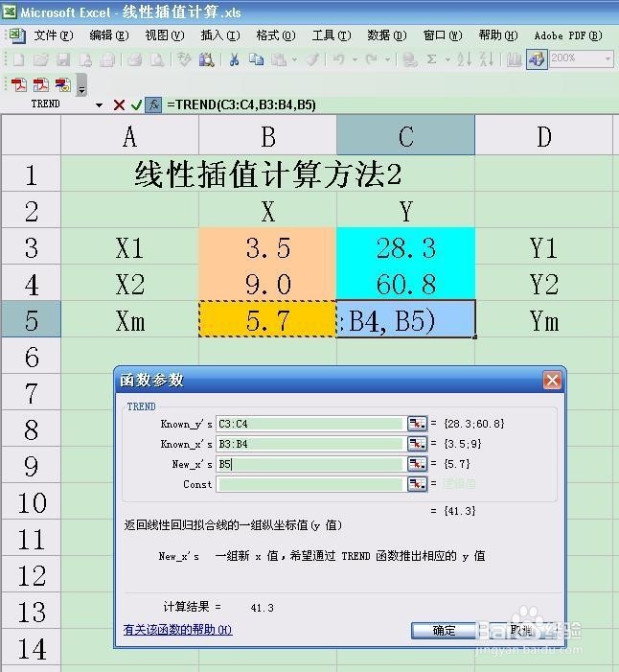Confirm formula entry with green checkmark
Viewport: 619px width, 672px height.
pyautogui.click(x=137, y=105)
